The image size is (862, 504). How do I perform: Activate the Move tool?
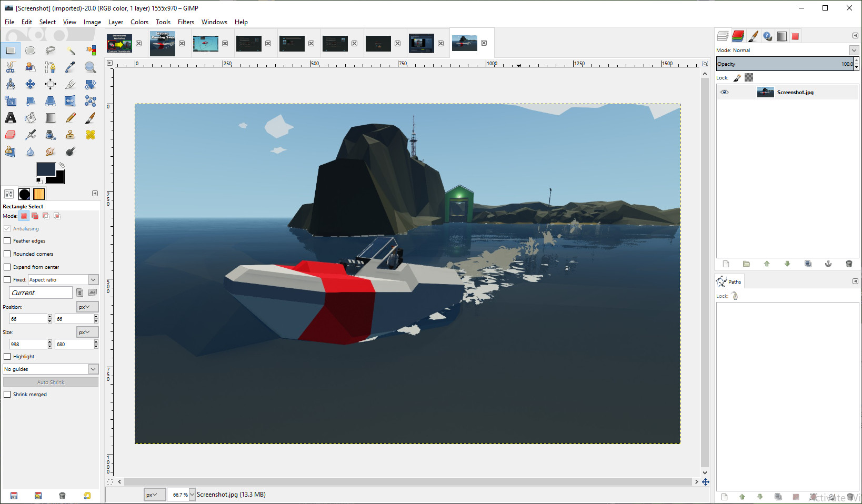click(x=31, y=84)
